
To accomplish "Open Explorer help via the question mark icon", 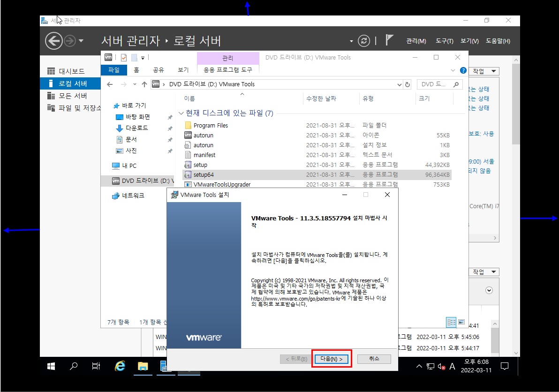I will [463, 70].
